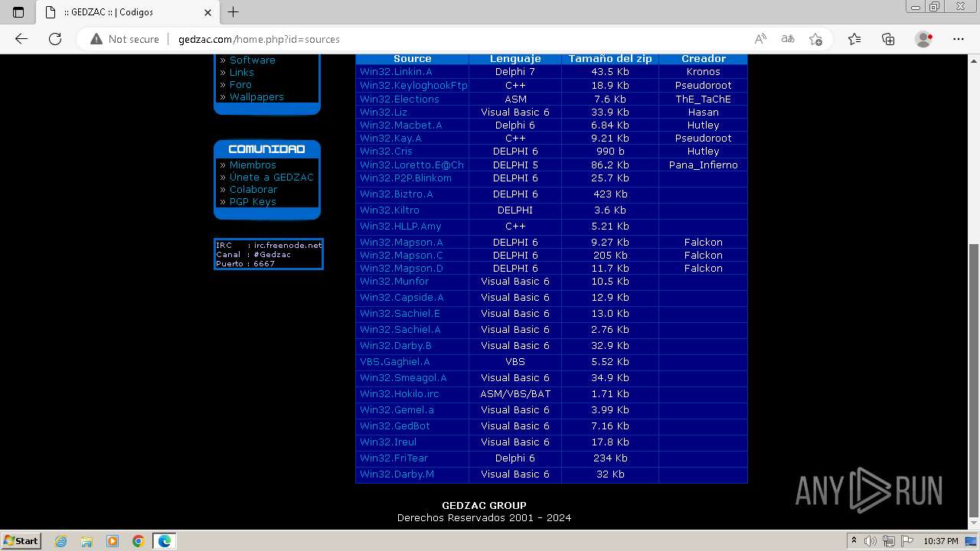
Task: Open the tab actions menu icon
Action: click(18, 12)
